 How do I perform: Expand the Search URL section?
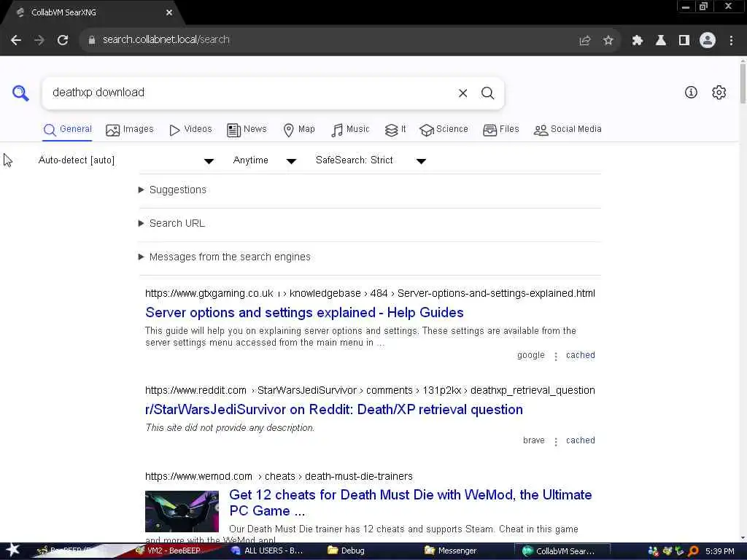(x=171, y=223)
